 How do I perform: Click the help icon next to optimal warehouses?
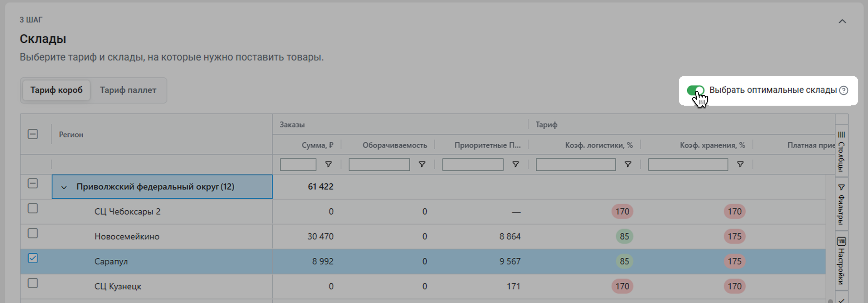843,90
